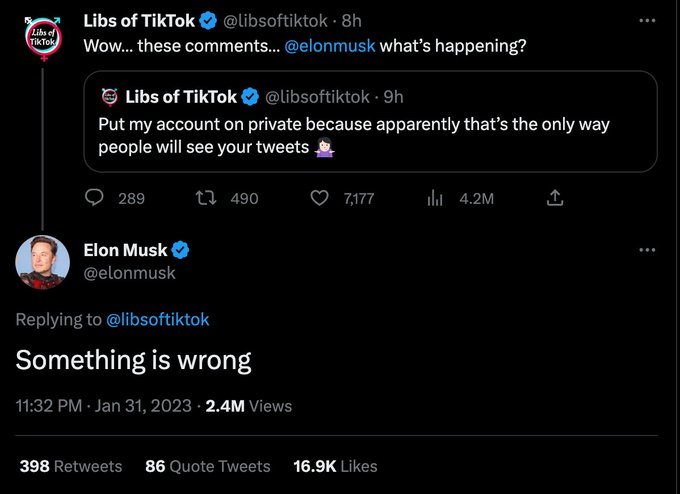Click the share upload icon

(x=555, y=198)
